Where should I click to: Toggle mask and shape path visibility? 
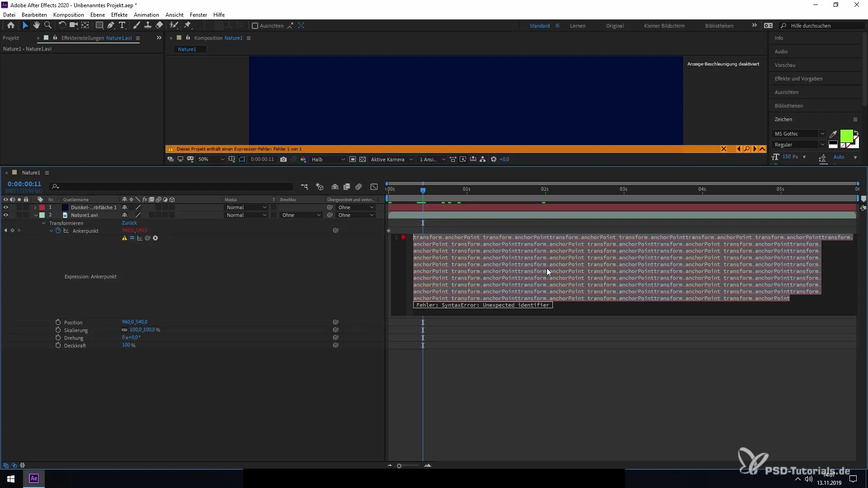click(x=242, y=160)
